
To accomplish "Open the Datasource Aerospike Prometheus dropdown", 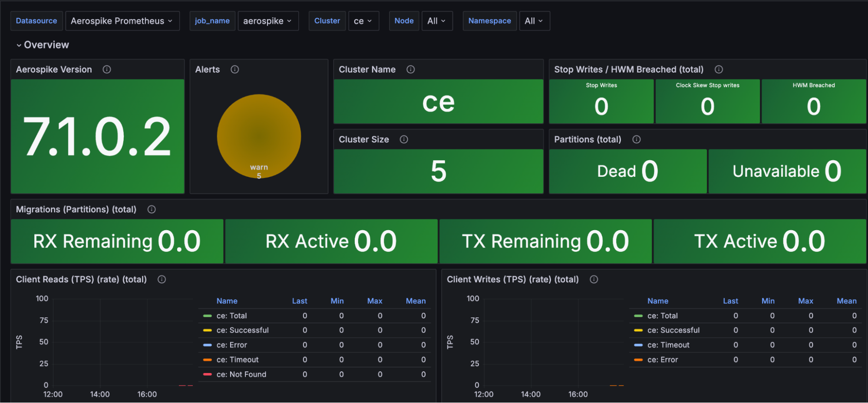I will [122, 21].
